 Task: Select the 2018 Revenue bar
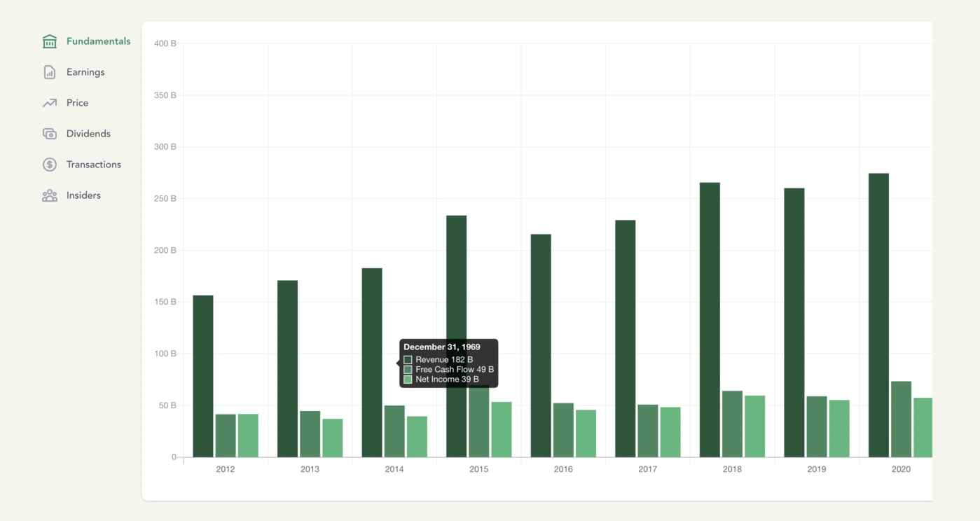point(710,320)
